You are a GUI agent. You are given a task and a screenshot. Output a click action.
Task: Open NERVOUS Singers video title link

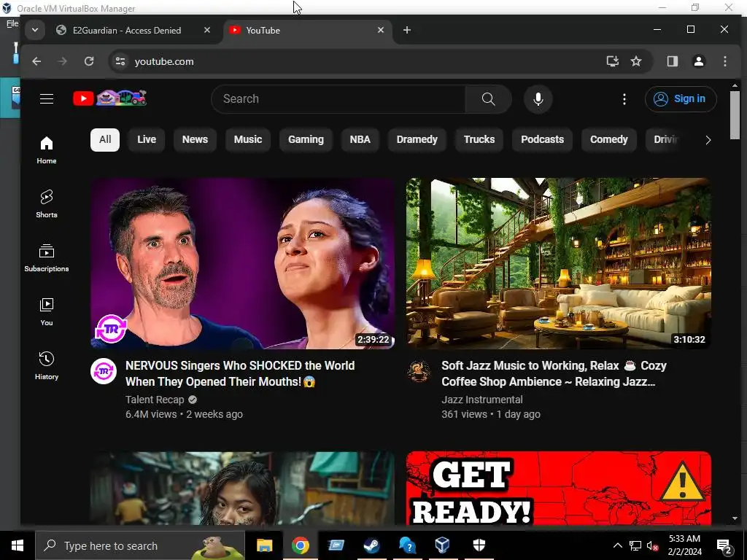coord(240,373)
